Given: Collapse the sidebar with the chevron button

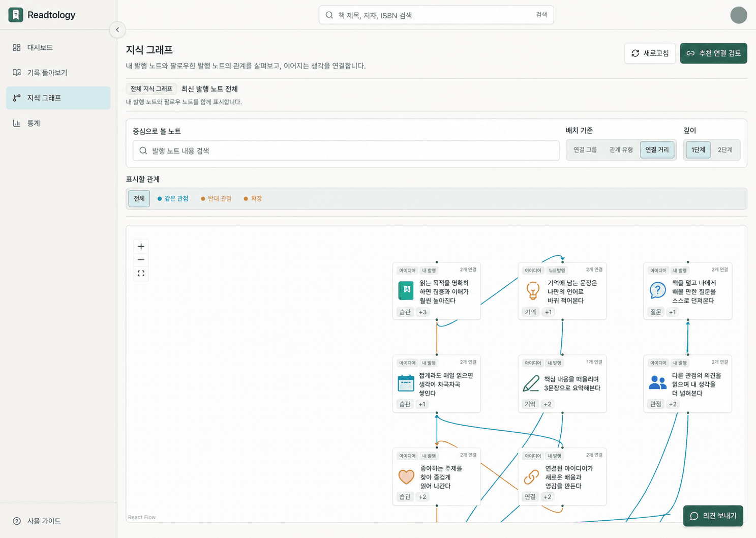Looking at the screenshot, I should 117,29.
